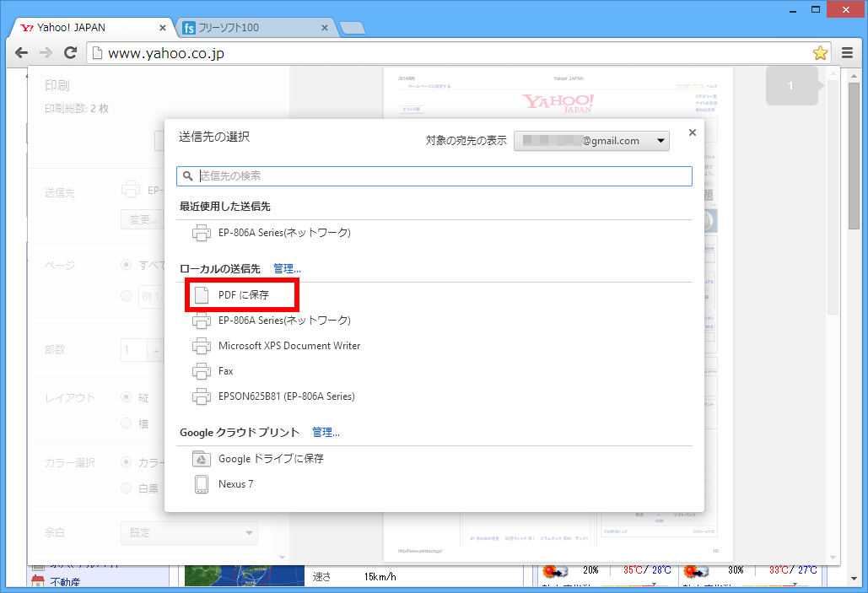Select the page range radio button

click(x=127, y=296)
